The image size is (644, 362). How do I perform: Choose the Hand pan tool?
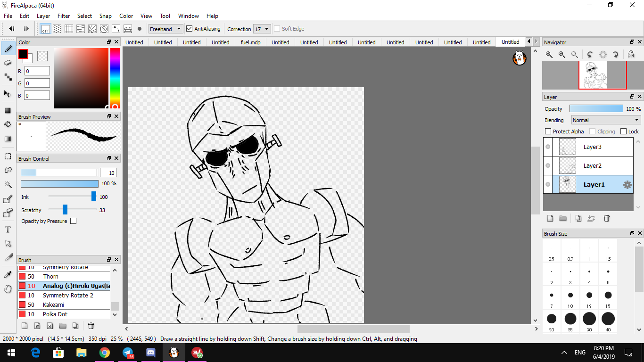tap(8, 289)
